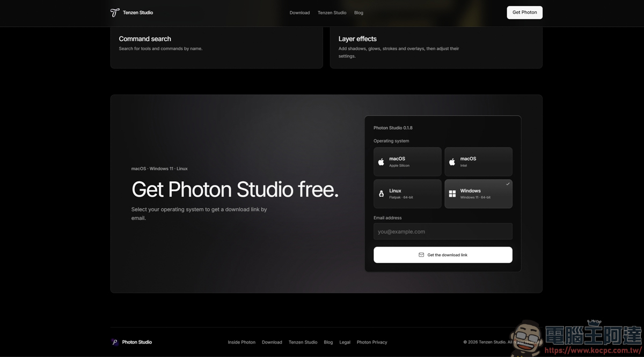
Task: Click the Get Photon button
Action: point(524,12)
